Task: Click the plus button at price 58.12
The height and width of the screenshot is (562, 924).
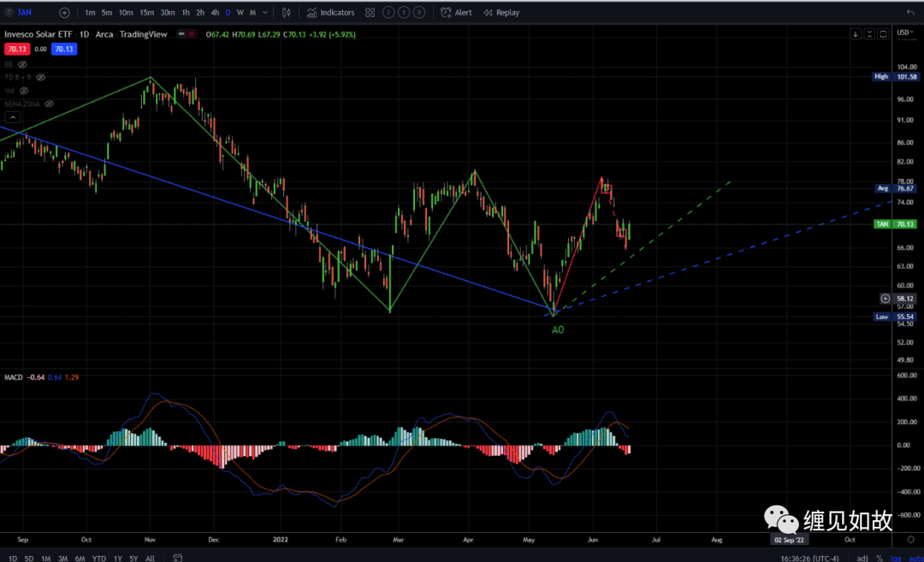Action: pos(885,299)
